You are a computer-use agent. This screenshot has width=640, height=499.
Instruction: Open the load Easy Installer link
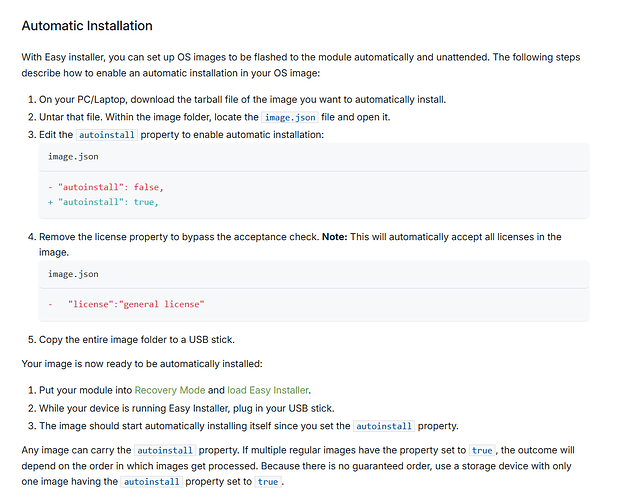pos(269,389)
